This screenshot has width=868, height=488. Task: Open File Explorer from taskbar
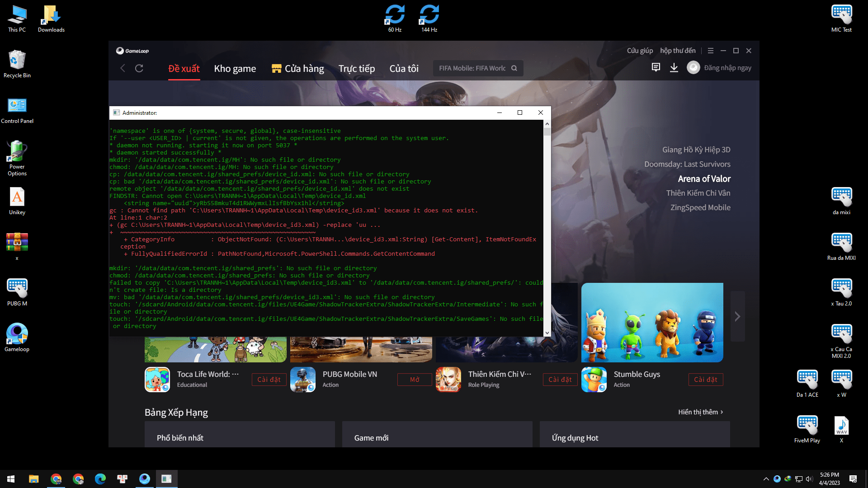coord(34,479)
